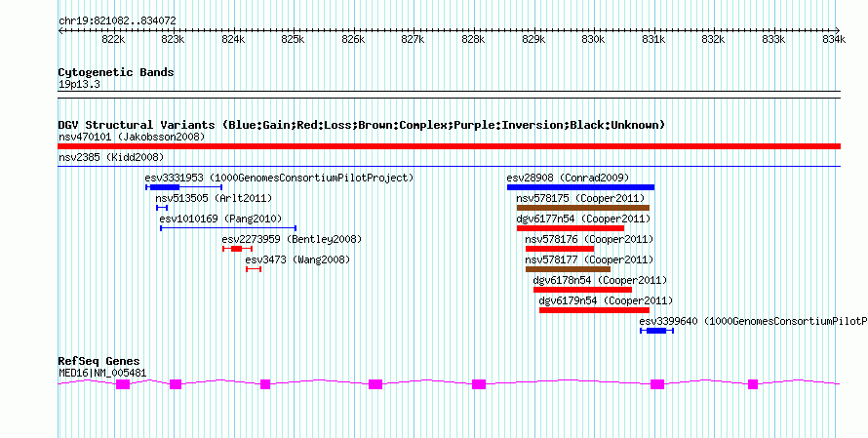Click the 832k ruler tick label
Viewport: 868px width, 438px height.
[x=714, y=40]
